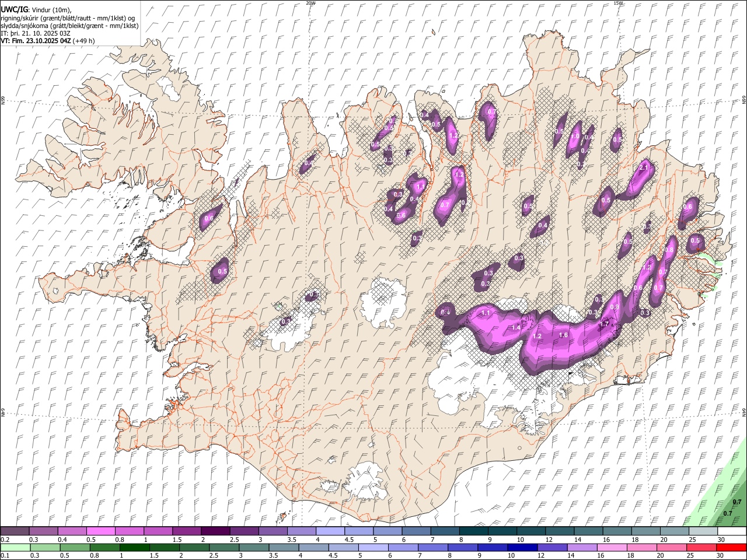Click the palest green 0.1 rain legend swatch
The width and height of the screenshot is (747, 560).
16,547
